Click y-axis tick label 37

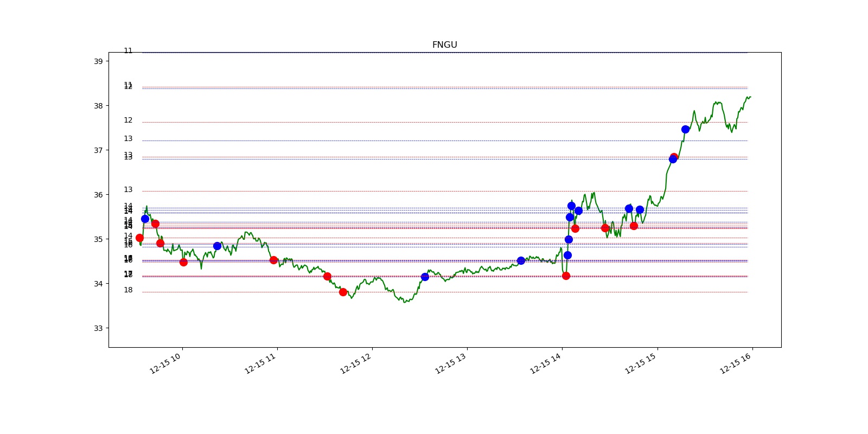pyautogui.click(x=98, y=150)
